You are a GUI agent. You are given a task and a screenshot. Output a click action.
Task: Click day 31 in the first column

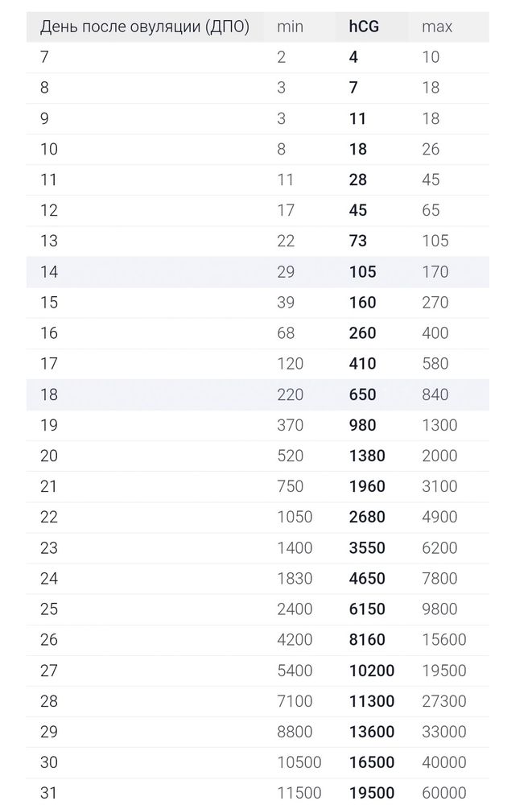pyautogui.click(x=49, y=793)
